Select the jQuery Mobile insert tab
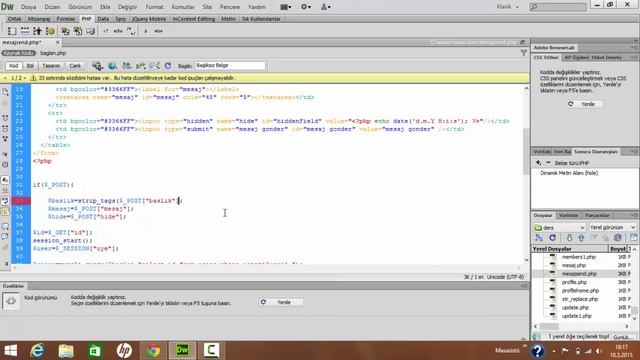 pyautogui.click(x=149, y=19)
